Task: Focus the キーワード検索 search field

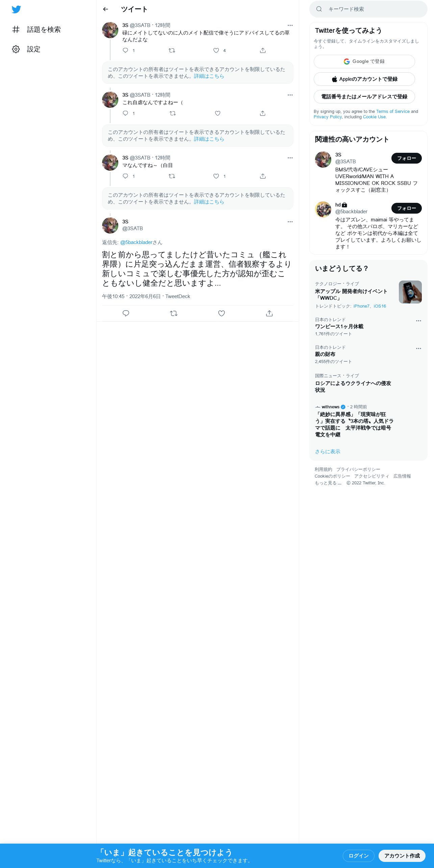Action: (x=368, y=9)
